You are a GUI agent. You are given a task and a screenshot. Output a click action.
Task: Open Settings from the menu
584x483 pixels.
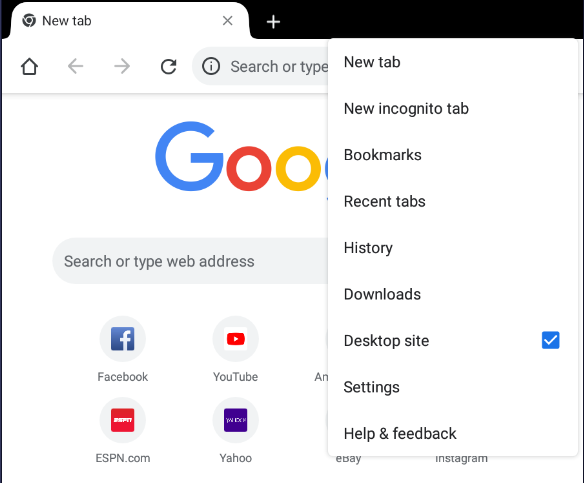[453, 387]
